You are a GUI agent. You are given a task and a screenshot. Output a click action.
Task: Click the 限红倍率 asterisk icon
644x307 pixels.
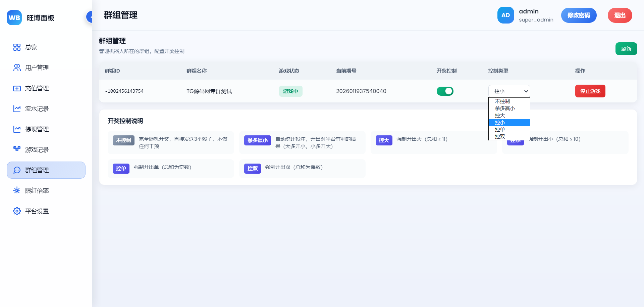17,191
